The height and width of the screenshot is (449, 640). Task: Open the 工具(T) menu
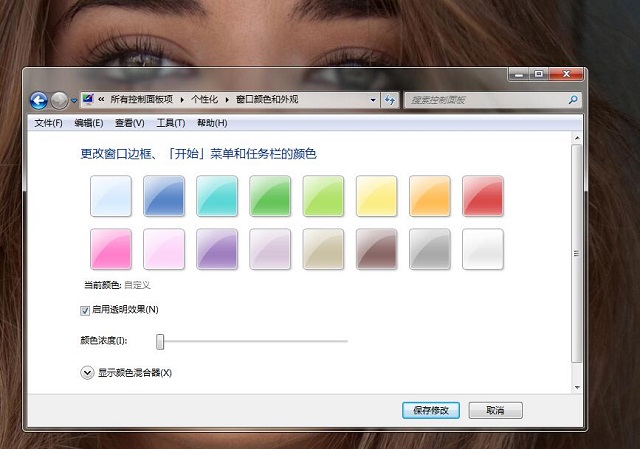[x=170, y=123]
